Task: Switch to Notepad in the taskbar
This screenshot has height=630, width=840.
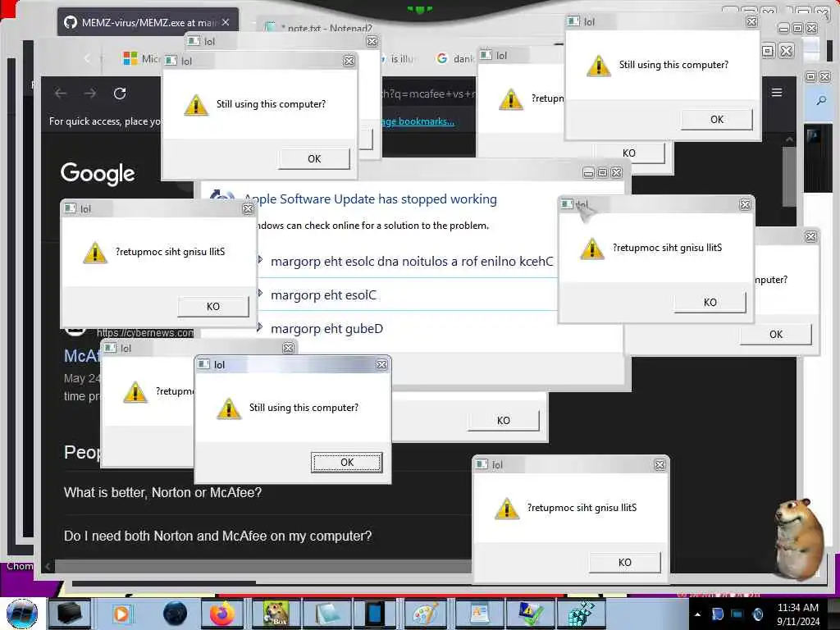Action: click(326, 614)
